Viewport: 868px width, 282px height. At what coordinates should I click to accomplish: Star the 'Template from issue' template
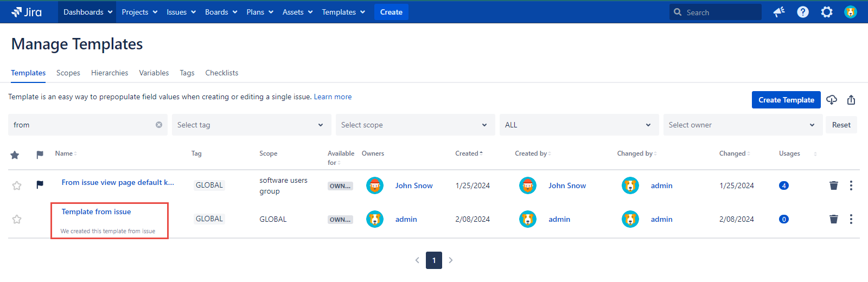click(x=17, y=219)
